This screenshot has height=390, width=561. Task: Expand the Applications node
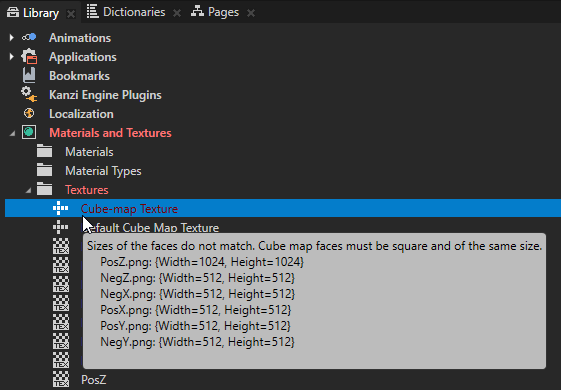pos(11,57)
